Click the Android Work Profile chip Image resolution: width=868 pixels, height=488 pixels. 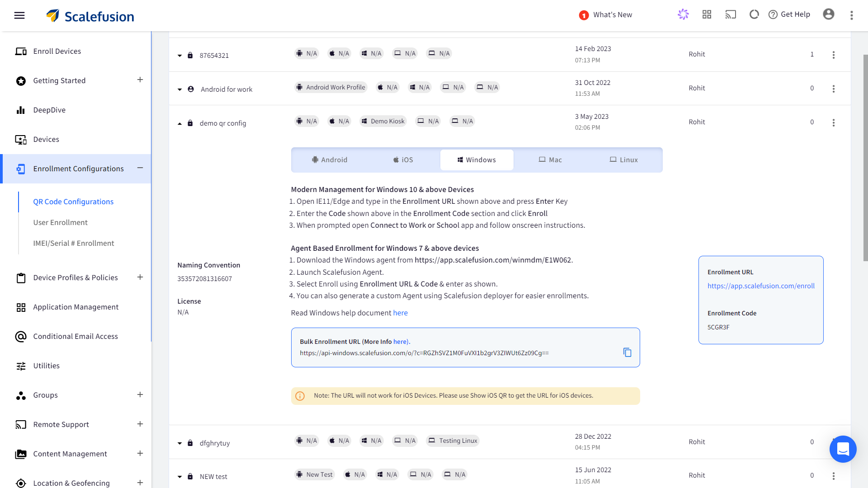coord(330,87)
